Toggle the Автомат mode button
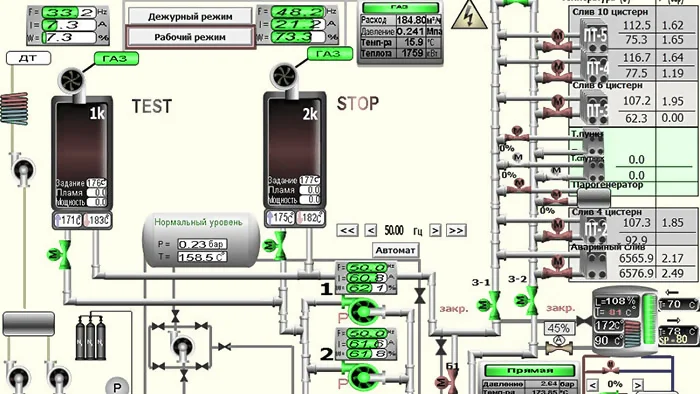The height and width of the screenshot is (394, 700). click(395, 250)
